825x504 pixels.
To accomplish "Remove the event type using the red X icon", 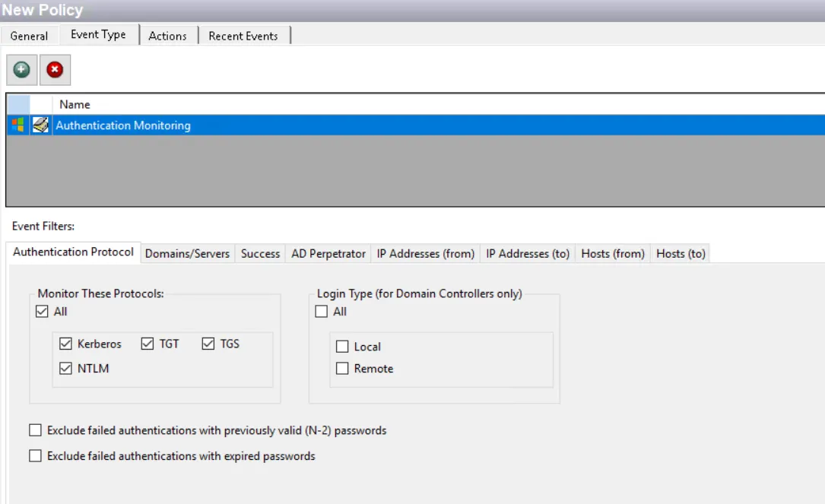I will coord(54,69).
